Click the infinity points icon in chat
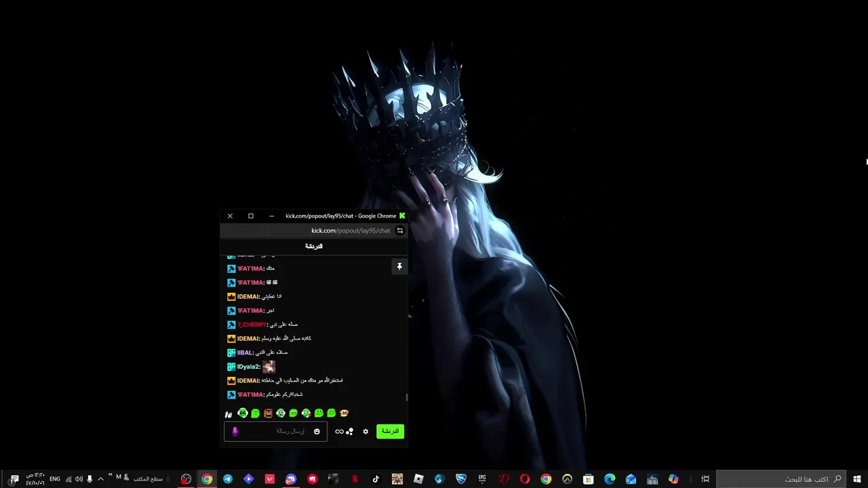 339,432
